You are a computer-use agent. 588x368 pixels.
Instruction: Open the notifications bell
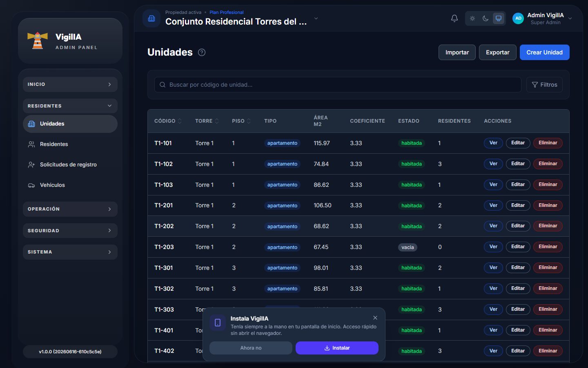coord(454,18)
